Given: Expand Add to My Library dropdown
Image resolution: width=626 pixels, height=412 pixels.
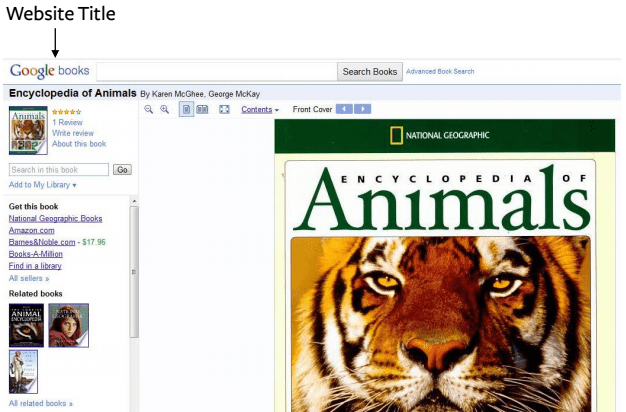Looking at the screenshot, I should [42, 185].
